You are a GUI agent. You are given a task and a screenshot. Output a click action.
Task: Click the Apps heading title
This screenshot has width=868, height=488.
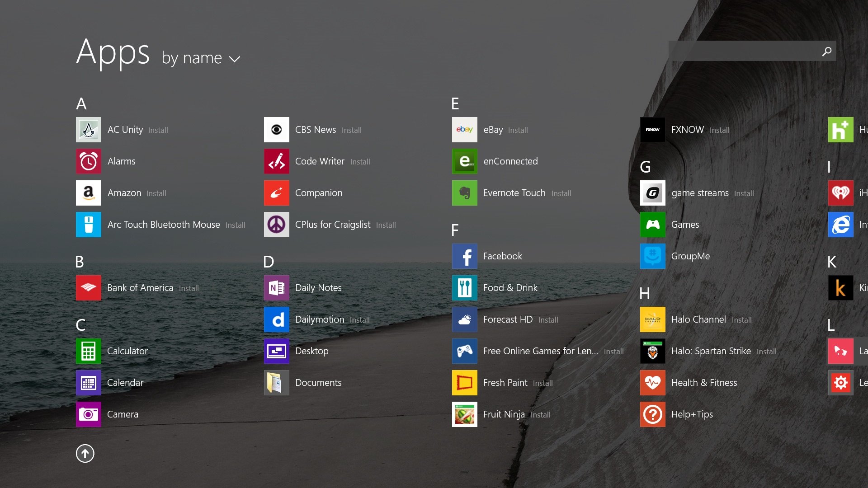pyautogui.click(x=113, y=53)
